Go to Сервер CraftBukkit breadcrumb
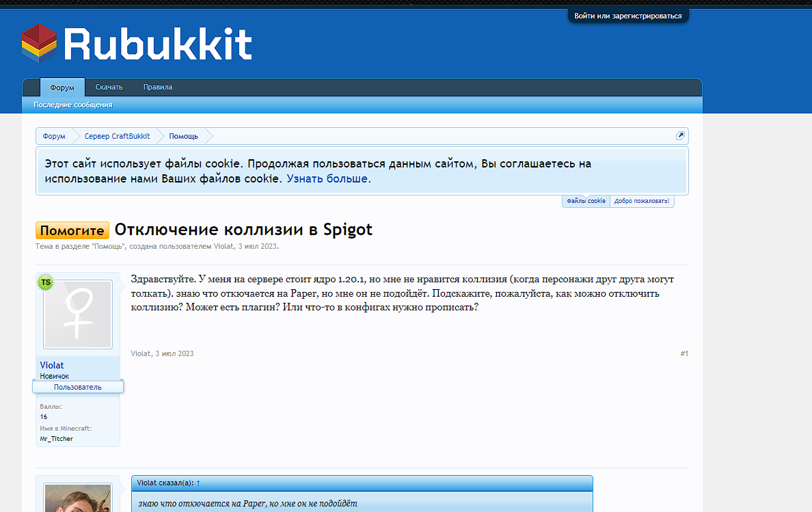The image size is (812, 512). point(117,136)
